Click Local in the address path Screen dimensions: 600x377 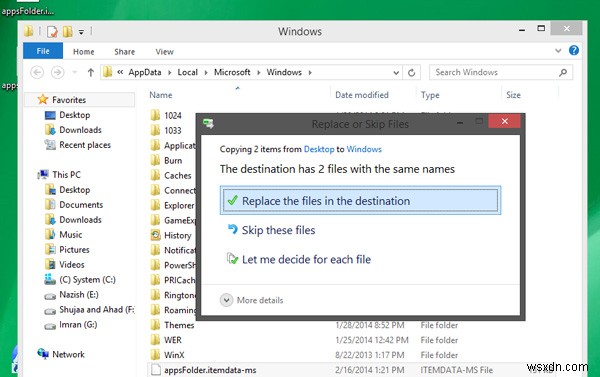pos(188,72)
